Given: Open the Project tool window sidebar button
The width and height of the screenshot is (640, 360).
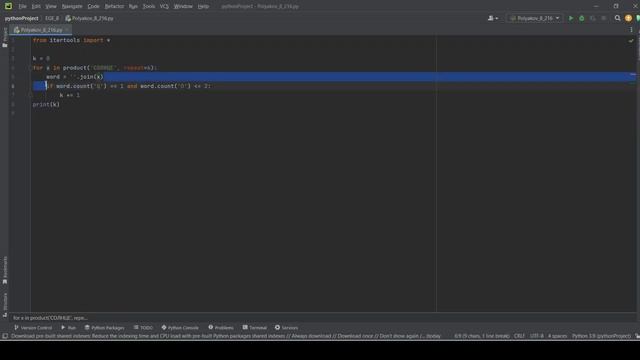Looking at the screenshot, I should 5,38.
